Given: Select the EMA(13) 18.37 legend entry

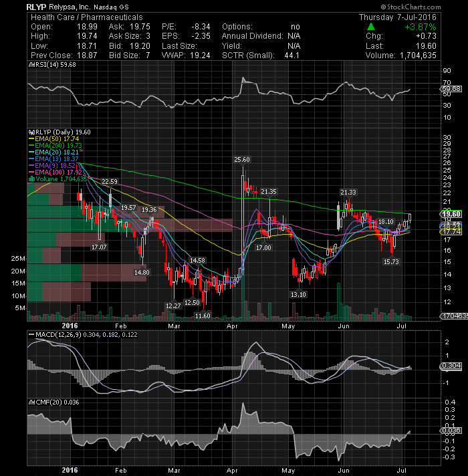Looking at the screenshot, I should tap(54, 158).
